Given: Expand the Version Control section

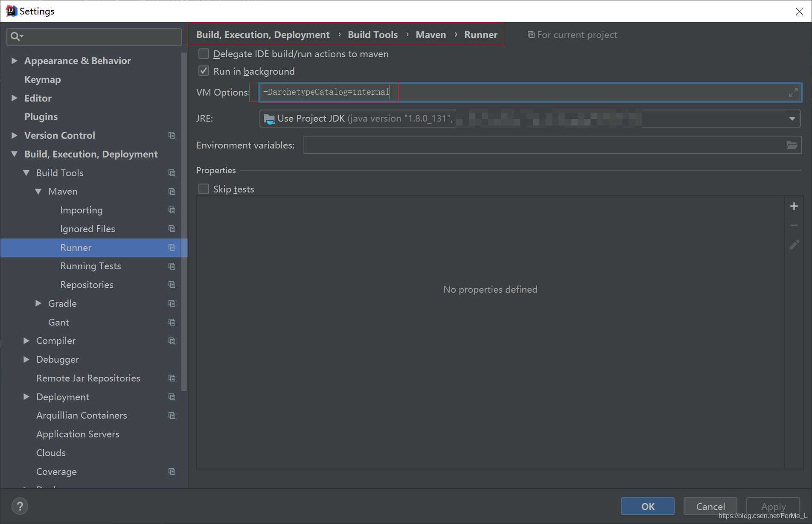Looking at the screenshot, I should 14,135.
